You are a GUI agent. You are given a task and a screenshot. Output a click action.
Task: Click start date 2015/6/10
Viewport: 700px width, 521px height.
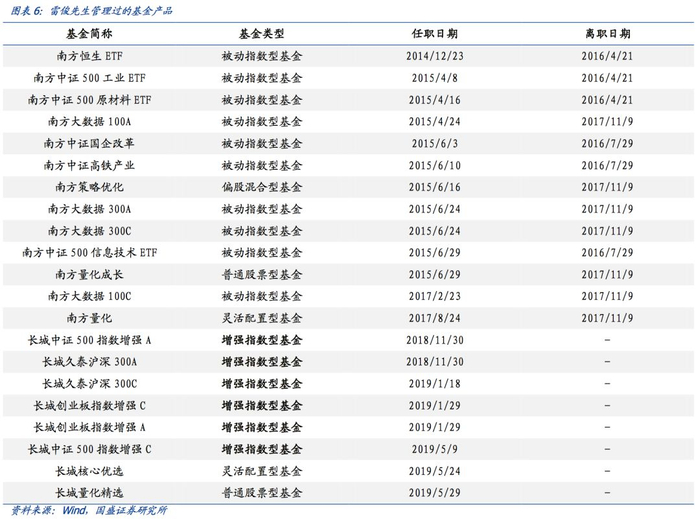pyautogui.click(x=434, y=165)
